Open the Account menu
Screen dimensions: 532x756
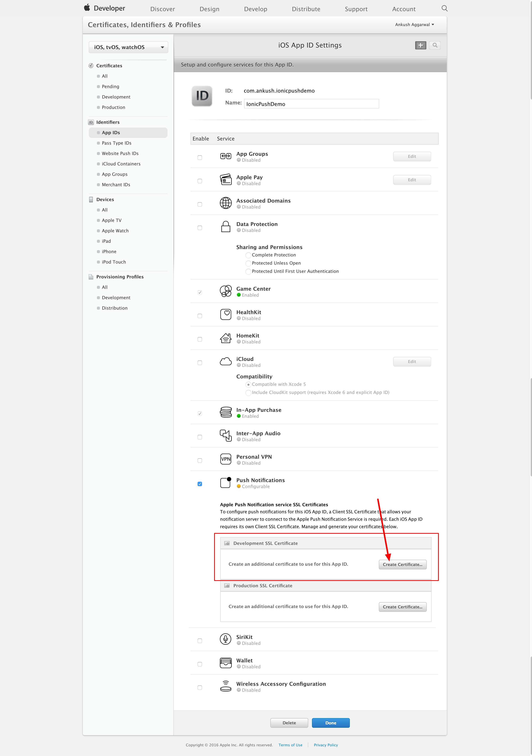coord(404,9)
